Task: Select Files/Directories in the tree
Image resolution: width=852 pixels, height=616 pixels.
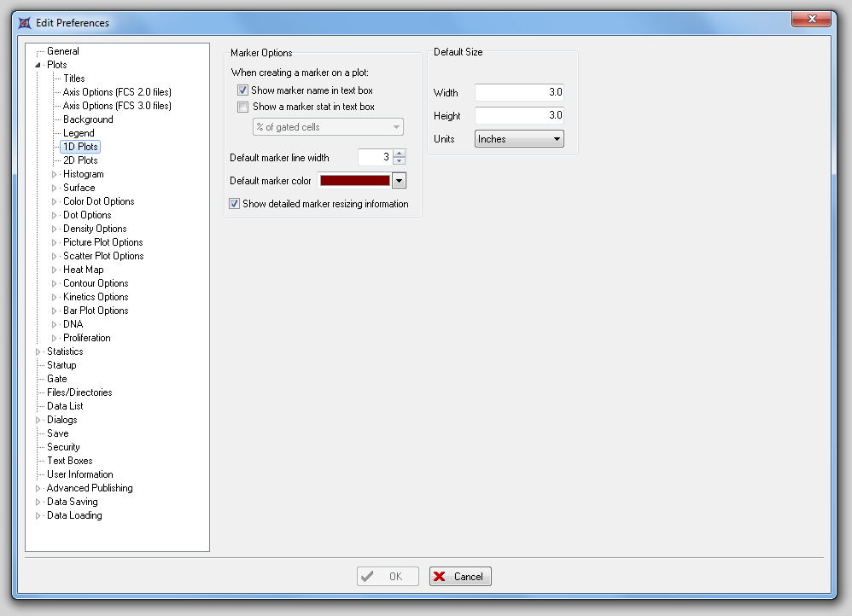Action: point(79,392)
